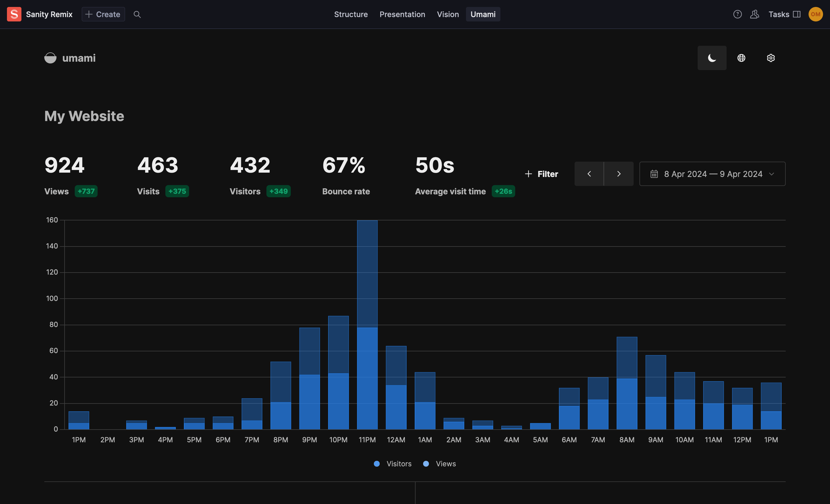Screen dimensions: 830x504
Task: Go to next period with right arrow
Action: 619,174
